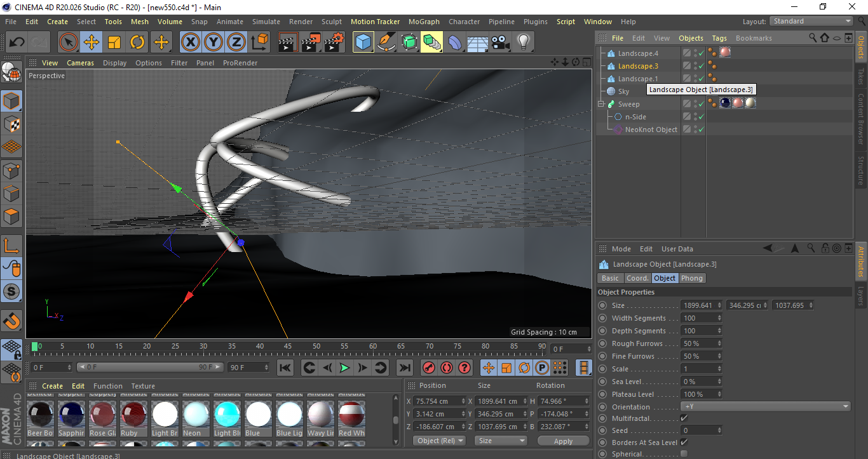Click the Rough Furrows value field
The height and width of the screenshot is (459, 868).
(x=702, y=343)
